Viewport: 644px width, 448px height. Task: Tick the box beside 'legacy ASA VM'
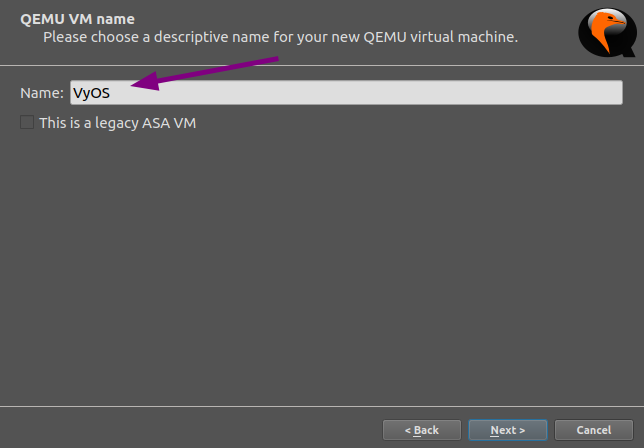(27, 123)
